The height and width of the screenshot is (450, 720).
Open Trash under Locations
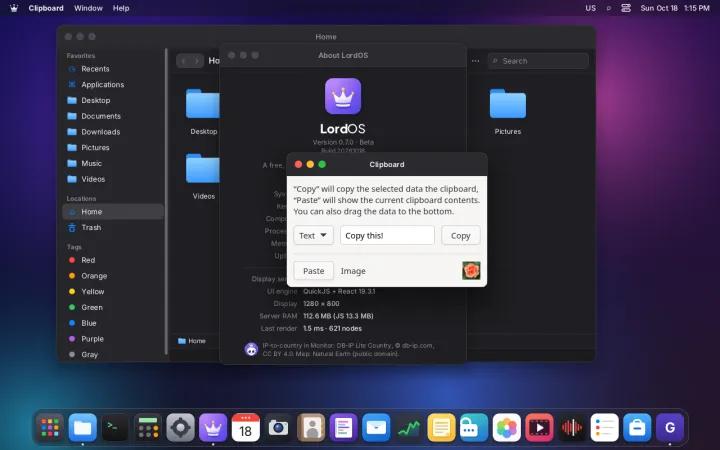(113, 227)
